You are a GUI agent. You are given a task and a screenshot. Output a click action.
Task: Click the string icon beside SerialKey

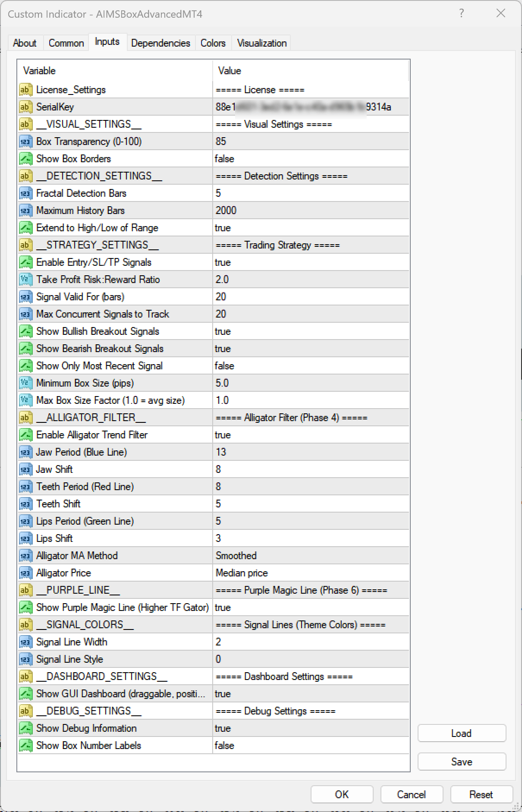26,107
